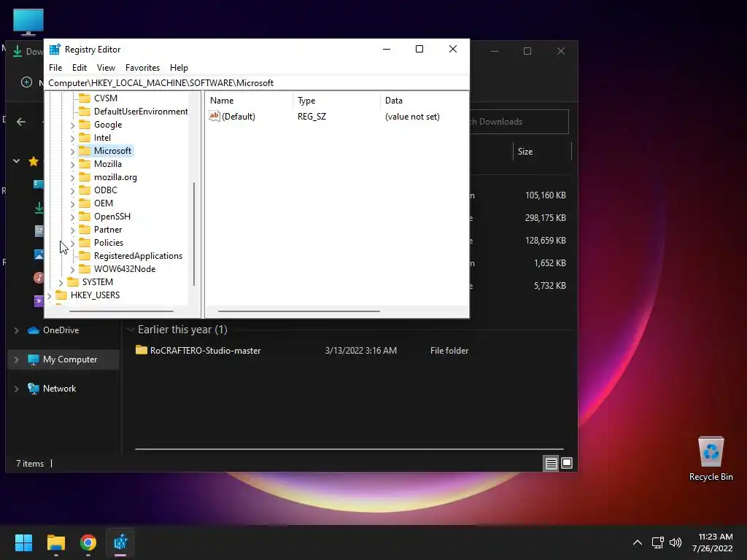
Task: Click the Mozilla key folder icon
Action: [85, 164]
